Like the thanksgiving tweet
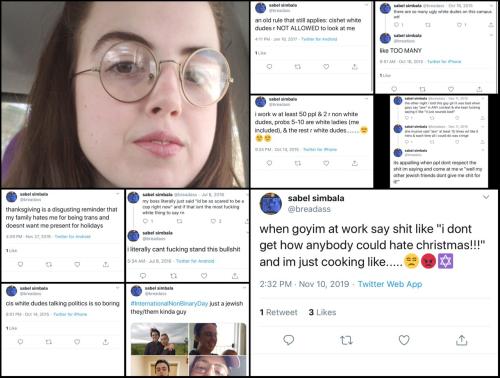 coord(77,264)
